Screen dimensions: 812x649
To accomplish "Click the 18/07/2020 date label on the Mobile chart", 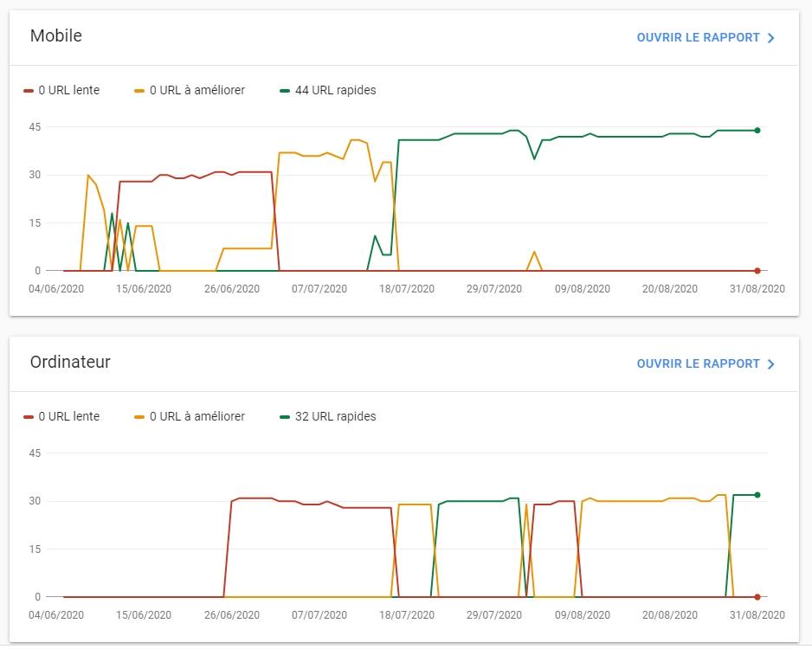I will [407, 289].
